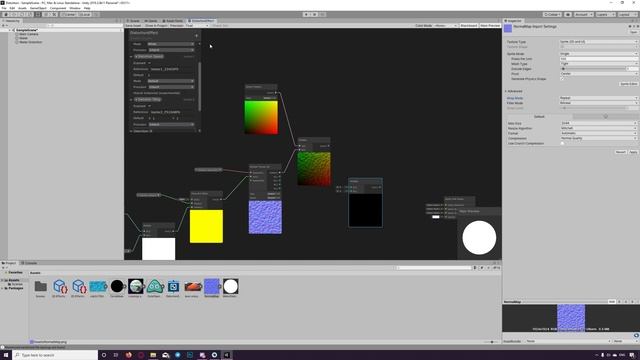Toggle Use Crunch Compression checkbox

pos(562,143)
